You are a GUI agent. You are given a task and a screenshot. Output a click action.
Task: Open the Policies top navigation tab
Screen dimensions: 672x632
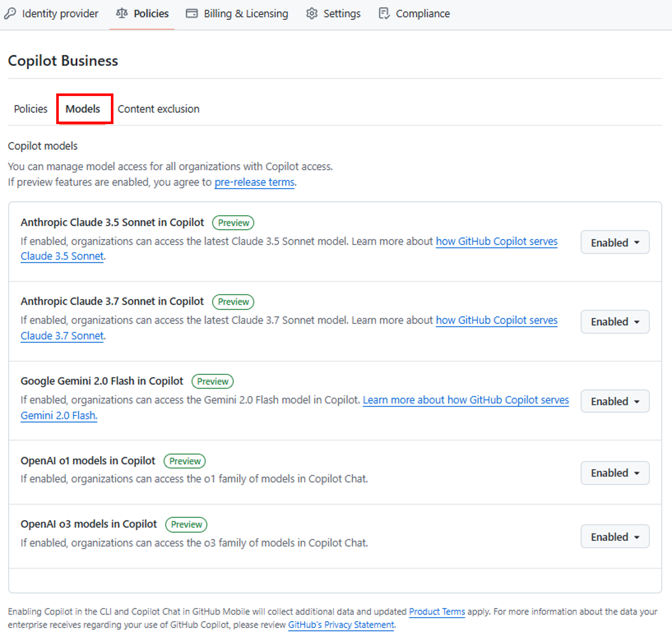142,14
